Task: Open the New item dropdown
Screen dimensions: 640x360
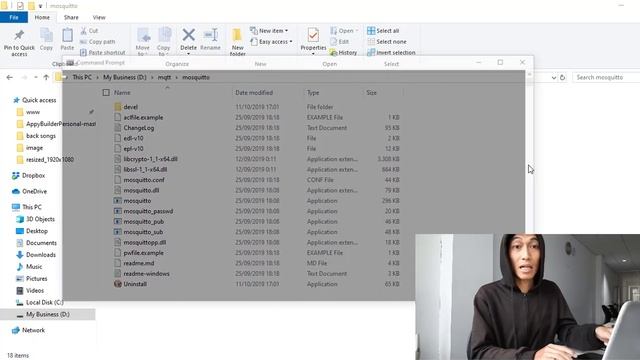Action: (x=269, y=31)
